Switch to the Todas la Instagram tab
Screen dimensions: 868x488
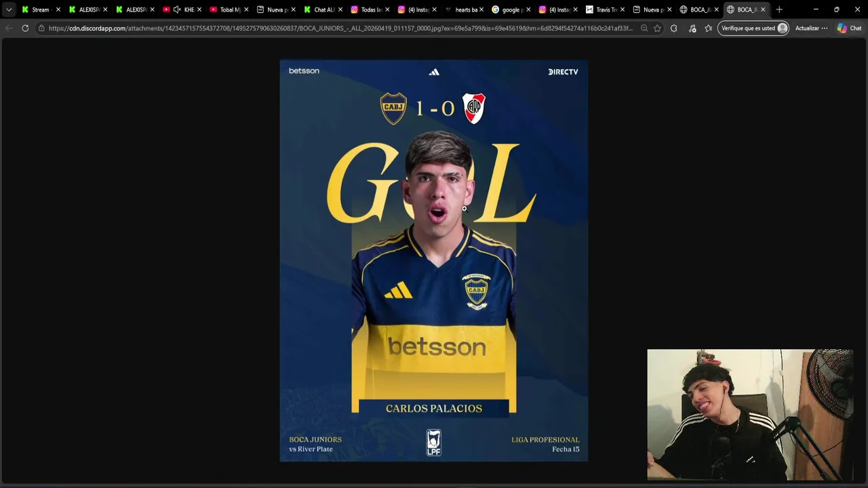tap(370, 9)
